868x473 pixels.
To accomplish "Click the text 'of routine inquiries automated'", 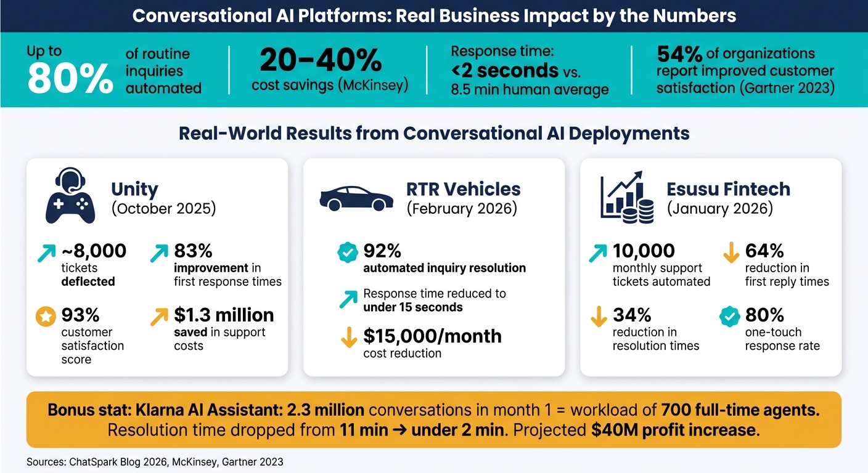I will click(x=163, y=71).
